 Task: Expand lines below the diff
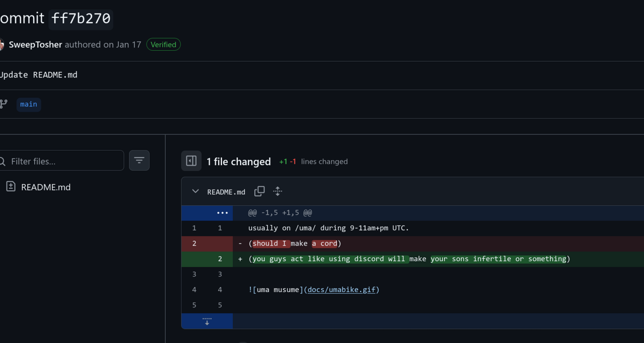(207, 321)
